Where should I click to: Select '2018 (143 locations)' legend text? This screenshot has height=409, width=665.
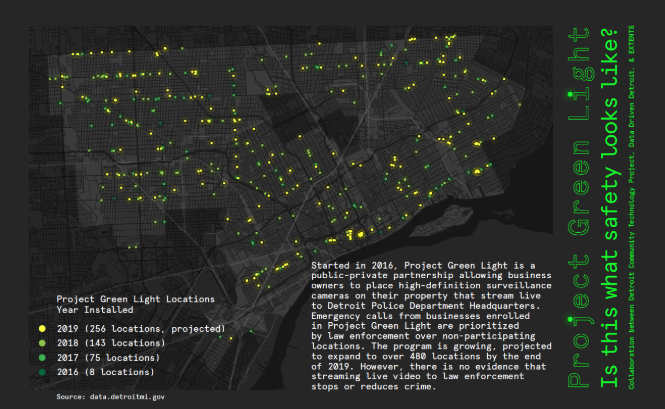point(111,343)
